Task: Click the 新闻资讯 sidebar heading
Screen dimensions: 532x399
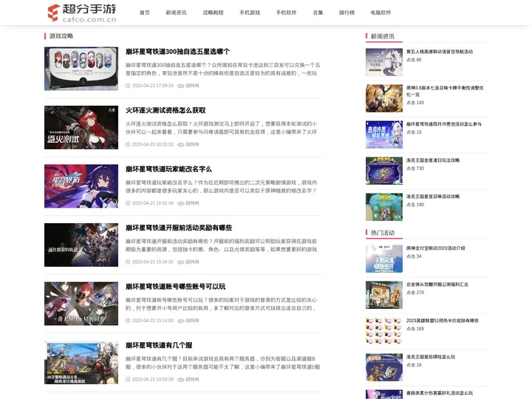Action: pyautogui.click(x=383, y=36)
